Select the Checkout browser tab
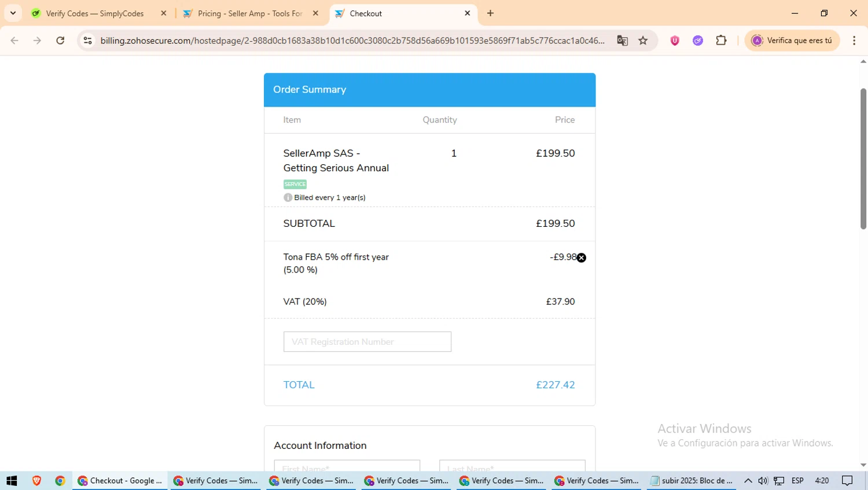Viewport: 868px width, 490px height. (399, 13)
